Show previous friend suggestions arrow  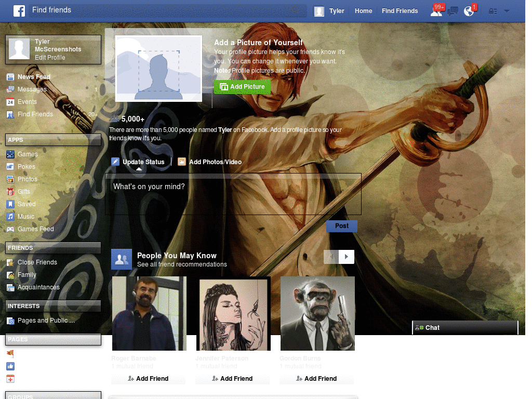tap(331, 257)
